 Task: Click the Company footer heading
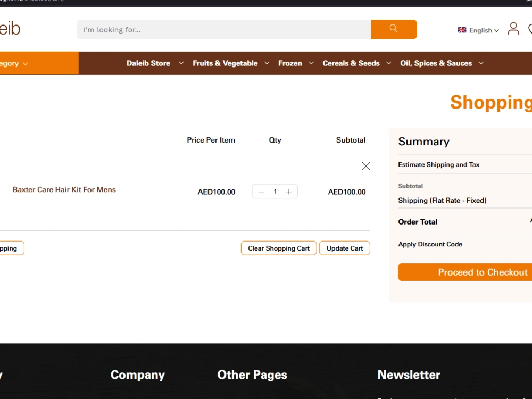(x=137, y=375)
